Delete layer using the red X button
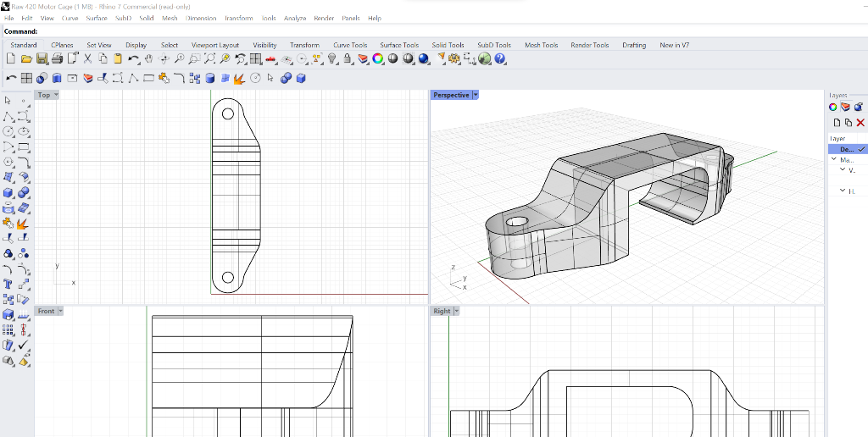The height and width of the screenshot is (437, 868). tap(860, 123)
